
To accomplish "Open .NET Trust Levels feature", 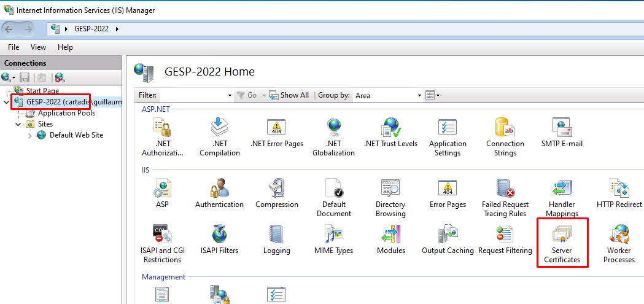I will click(390, 133).
